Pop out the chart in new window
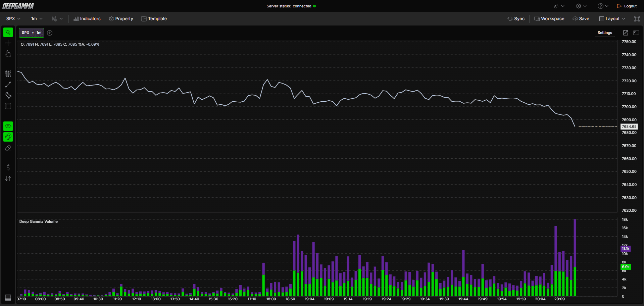The height and width of the screenshot is (306, 644). 626,33
